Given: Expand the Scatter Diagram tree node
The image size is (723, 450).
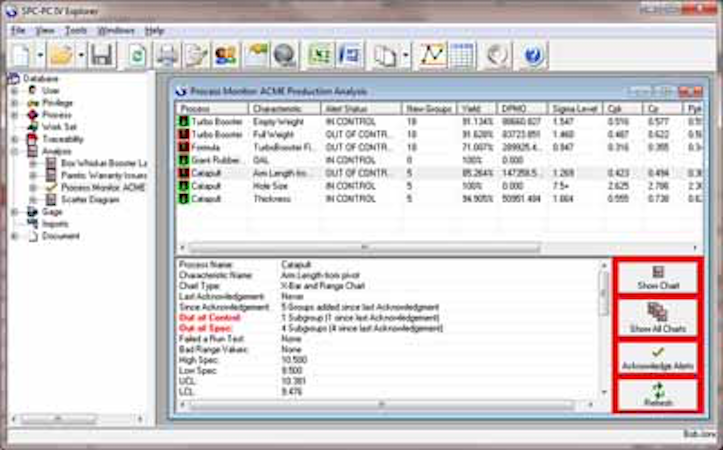Looking at the screenshot, I should pos(33,200).
